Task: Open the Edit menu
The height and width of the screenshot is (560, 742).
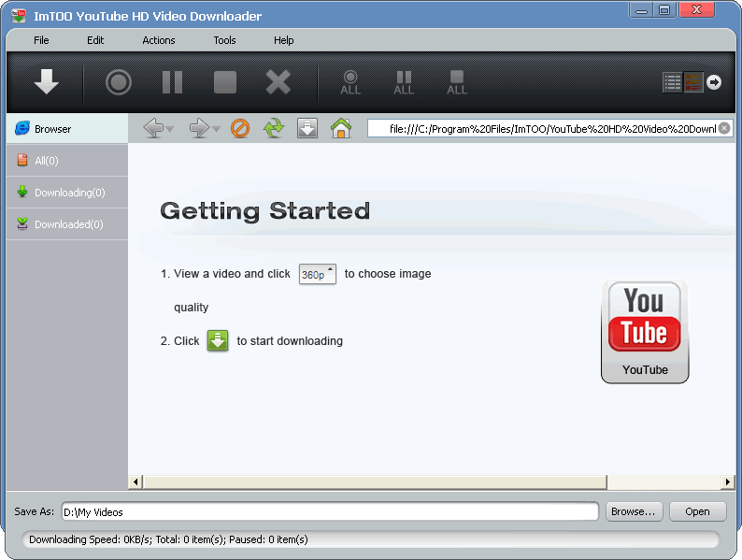Action: tap(95, 40)
